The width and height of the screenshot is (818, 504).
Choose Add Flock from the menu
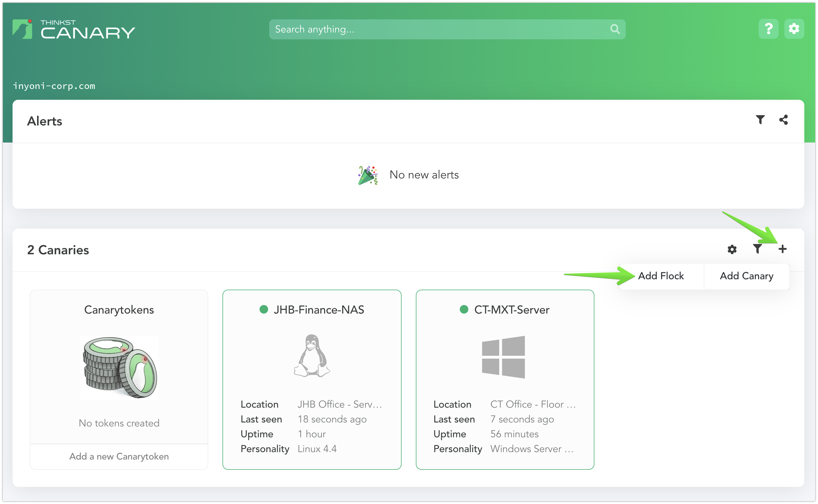661,276
